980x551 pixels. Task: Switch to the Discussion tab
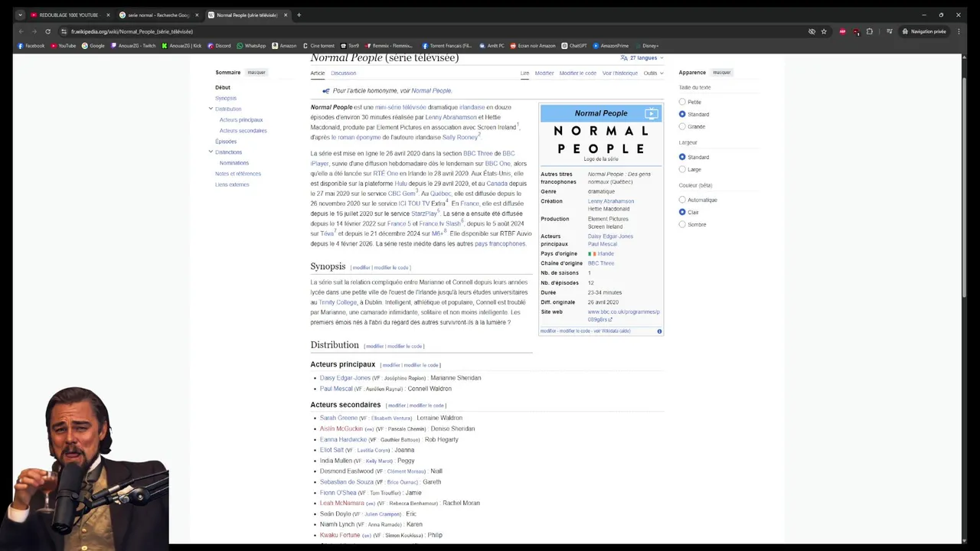point(343,73)
